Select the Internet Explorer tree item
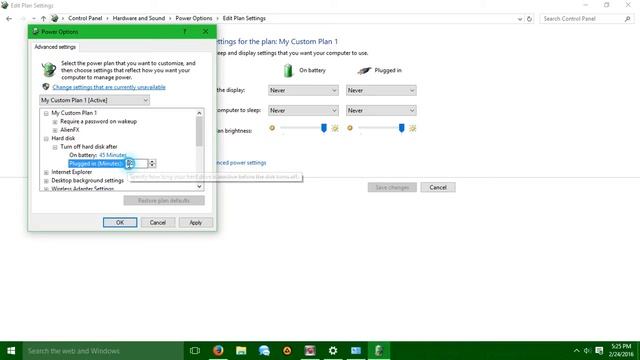640x360 pixels. pyautogui.click(x=72, y=172)
